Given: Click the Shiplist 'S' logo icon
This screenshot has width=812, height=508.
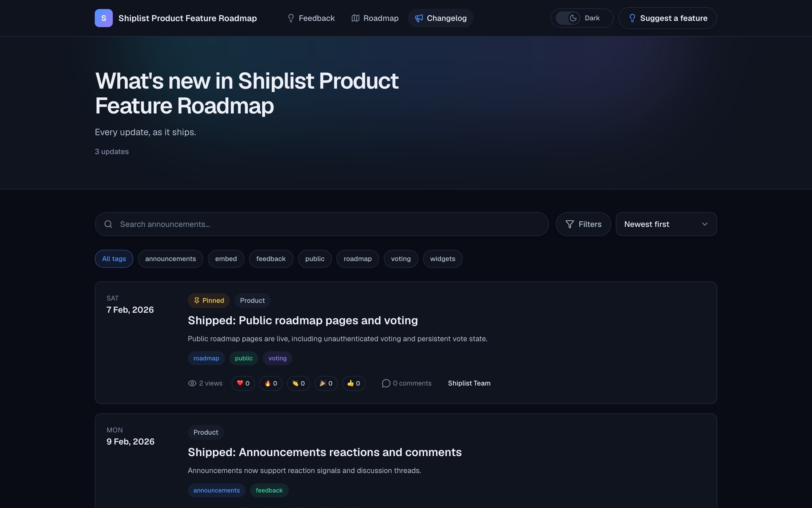Looking at the screenshot, I should point(104,18).
